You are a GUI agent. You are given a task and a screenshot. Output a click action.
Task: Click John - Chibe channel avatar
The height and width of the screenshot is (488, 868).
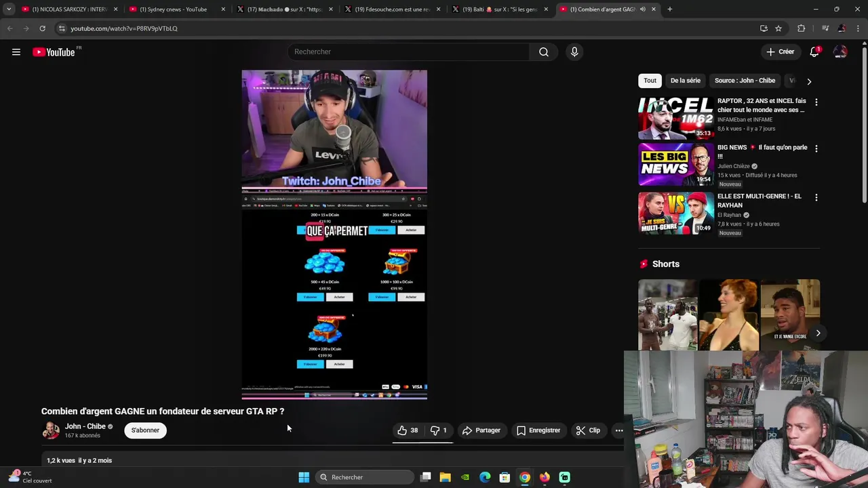click(x=50, y=430)
